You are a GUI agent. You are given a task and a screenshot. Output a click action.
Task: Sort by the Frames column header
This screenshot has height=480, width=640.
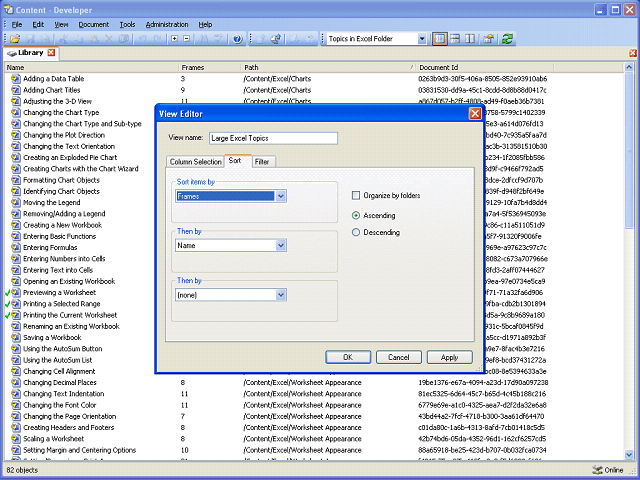point(210,67)
